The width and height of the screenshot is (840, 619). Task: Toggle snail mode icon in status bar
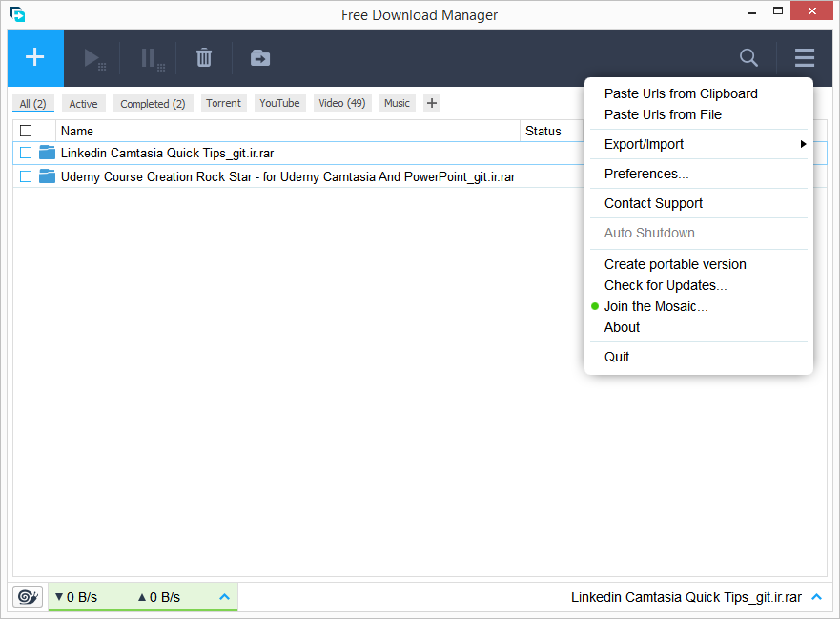[28, 597]
